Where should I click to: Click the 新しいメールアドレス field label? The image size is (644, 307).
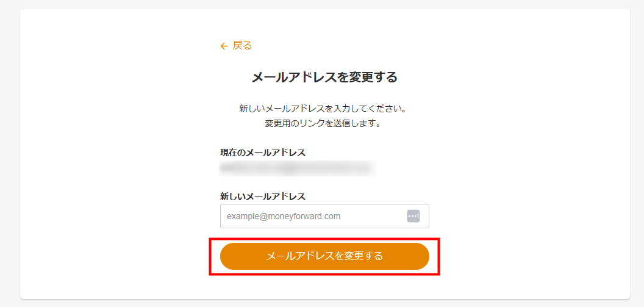pos(263,197)
